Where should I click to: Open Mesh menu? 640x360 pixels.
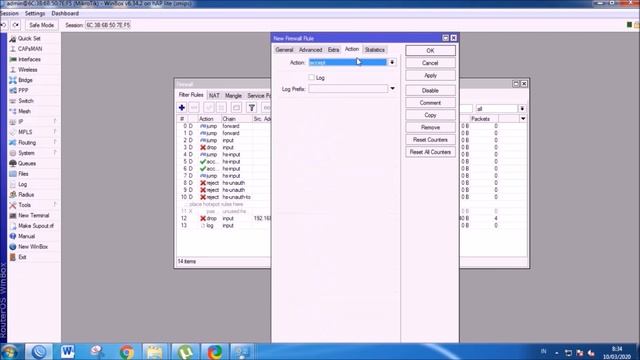(24, 111)
